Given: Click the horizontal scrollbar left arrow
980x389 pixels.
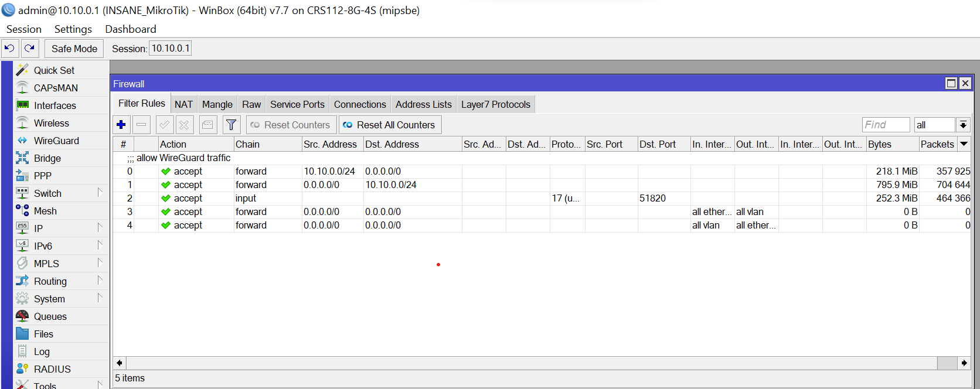Looking at the screenshot, I should pyautogui.click(x=120, y=363).
